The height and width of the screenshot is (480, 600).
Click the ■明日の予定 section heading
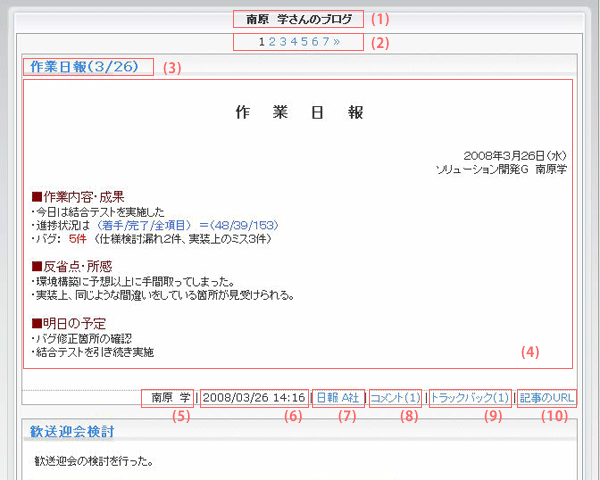pyautogui.click(x=69, y=323)
